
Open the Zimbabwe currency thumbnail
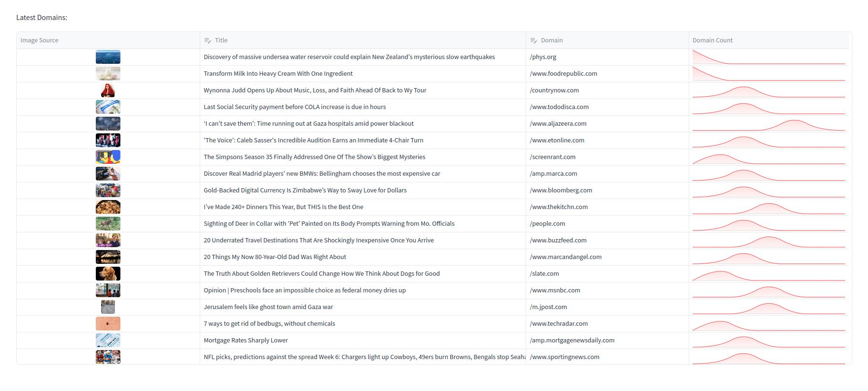pyautogui.click(x=108, y=190)
